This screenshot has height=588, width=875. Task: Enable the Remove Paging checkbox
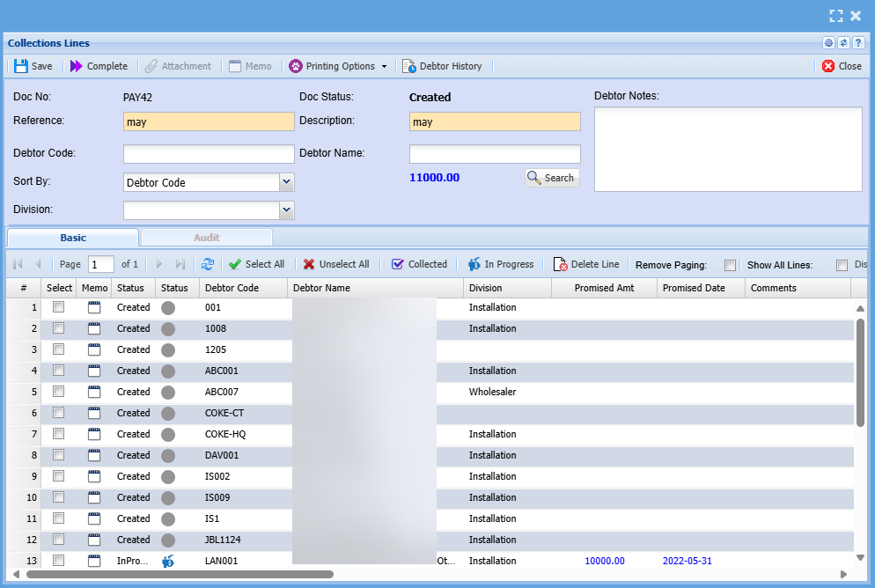pos(729,265)
